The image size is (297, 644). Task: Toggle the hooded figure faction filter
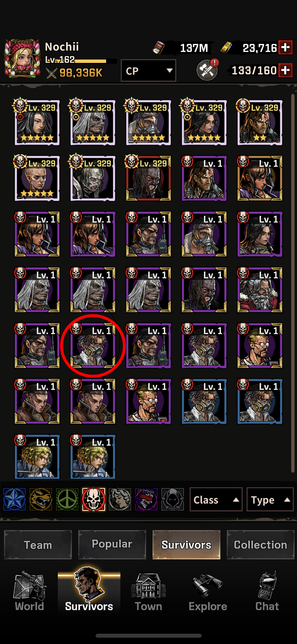(173, 499)
